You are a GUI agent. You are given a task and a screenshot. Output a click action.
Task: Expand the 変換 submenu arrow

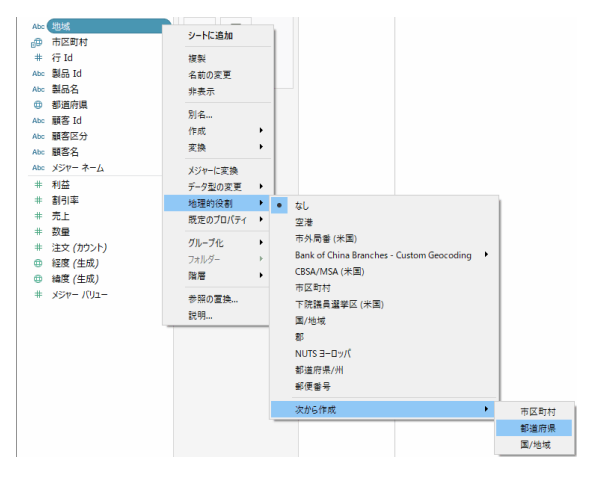261,147
